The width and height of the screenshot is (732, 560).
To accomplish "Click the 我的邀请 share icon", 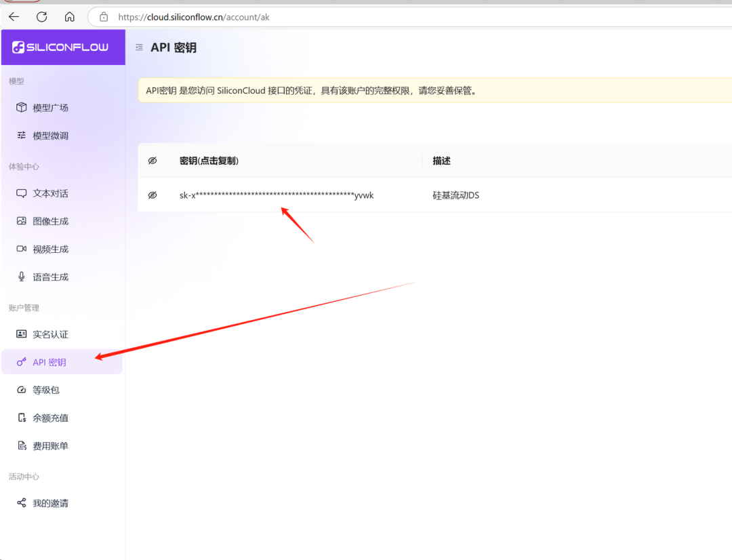I will click(22, 502).
